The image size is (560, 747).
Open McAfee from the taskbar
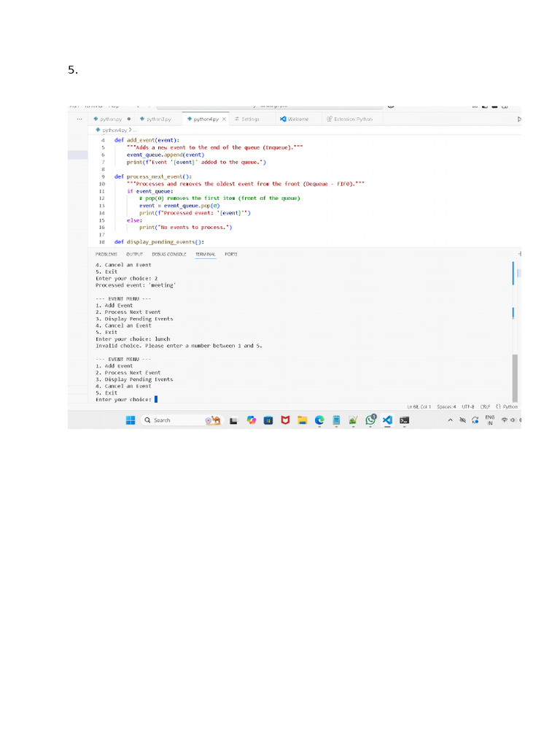(x=285, y=420)
